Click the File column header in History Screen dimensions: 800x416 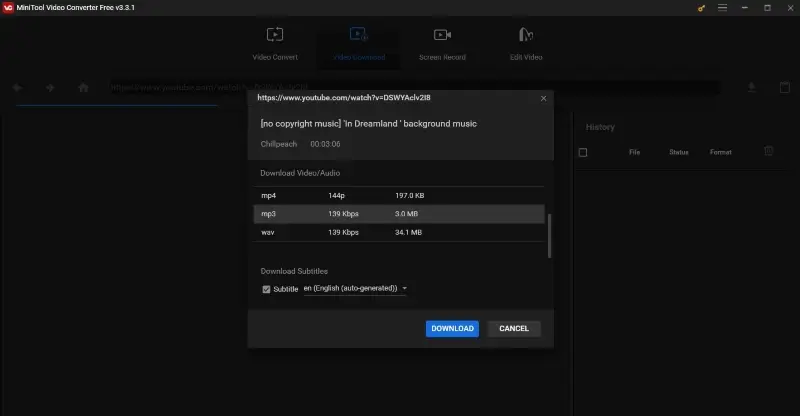pos(634,152)
